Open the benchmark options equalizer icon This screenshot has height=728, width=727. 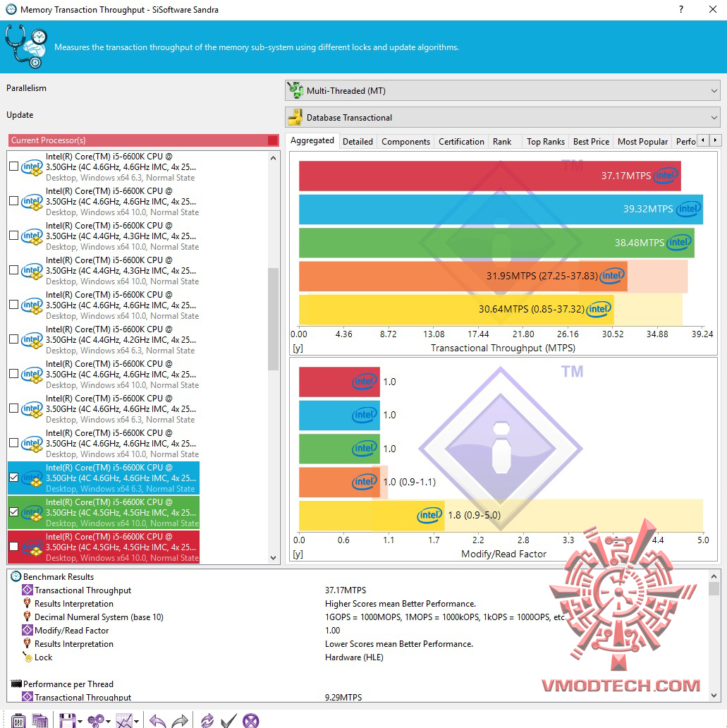[18, 720]
